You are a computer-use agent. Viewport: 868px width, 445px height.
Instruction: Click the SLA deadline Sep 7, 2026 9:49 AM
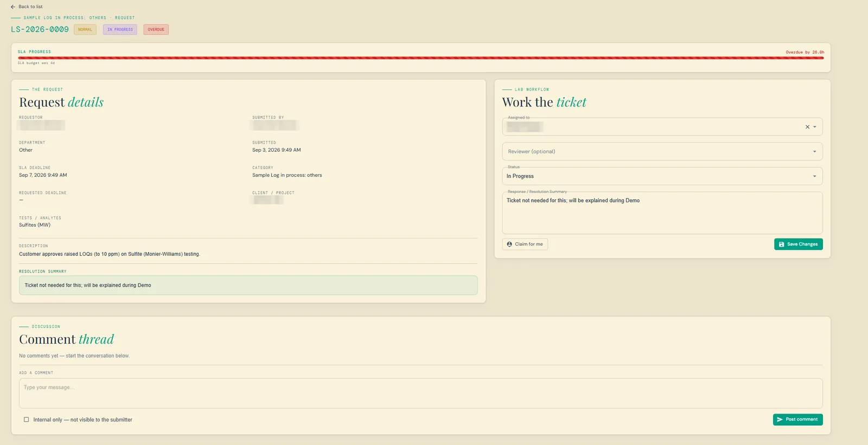tap(43, 175)
